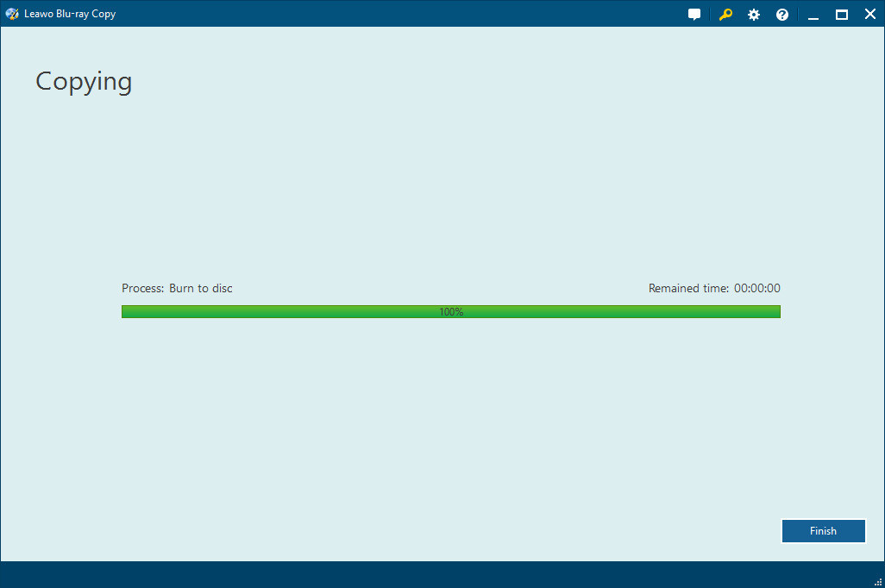Click the window resize grip corner
This screenshot has width=885, height=588.
(x=877, y=581)
